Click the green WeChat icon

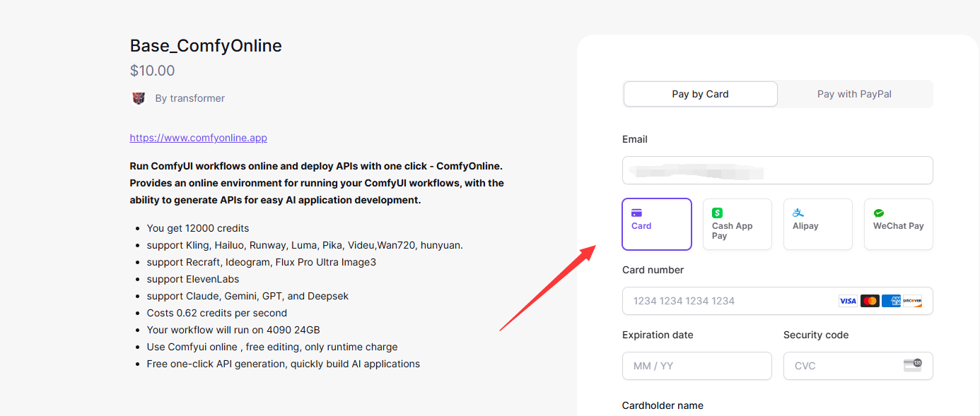point(879,213)
